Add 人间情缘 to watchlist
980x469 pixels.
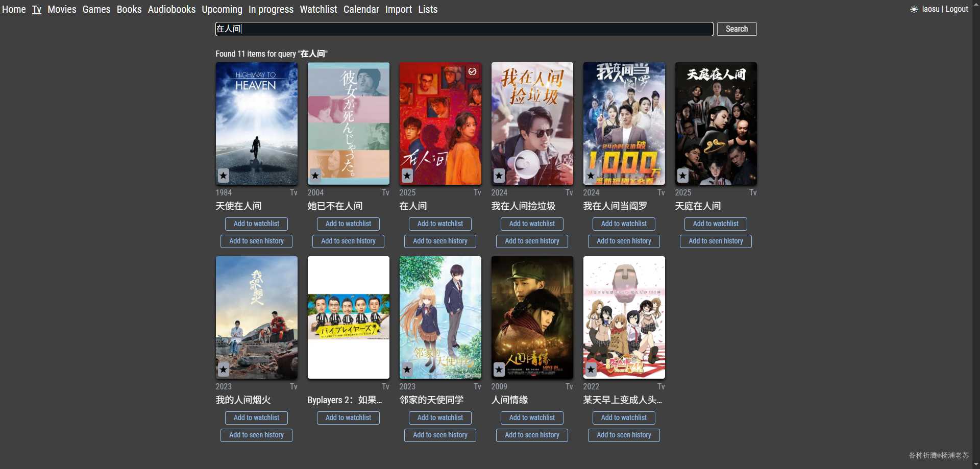(x=532, y=418)
